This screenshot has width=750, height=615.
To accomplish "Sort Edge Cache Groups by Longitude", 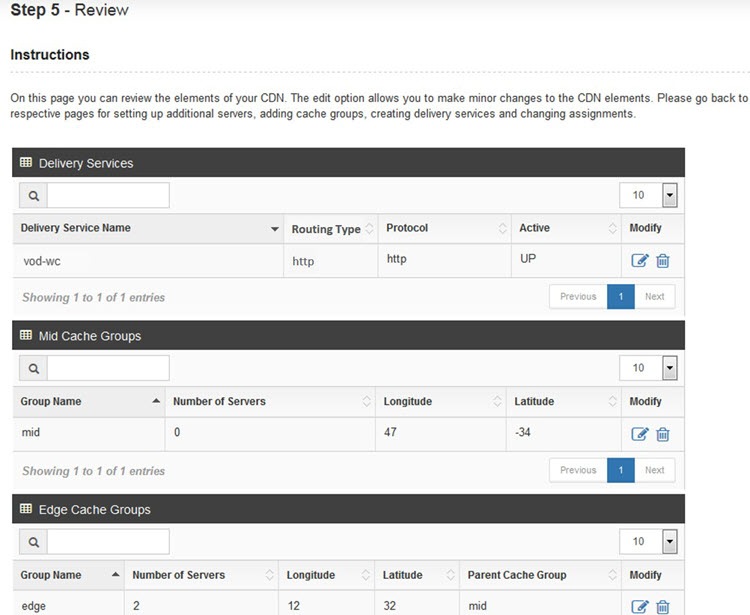I will [327, 575].
